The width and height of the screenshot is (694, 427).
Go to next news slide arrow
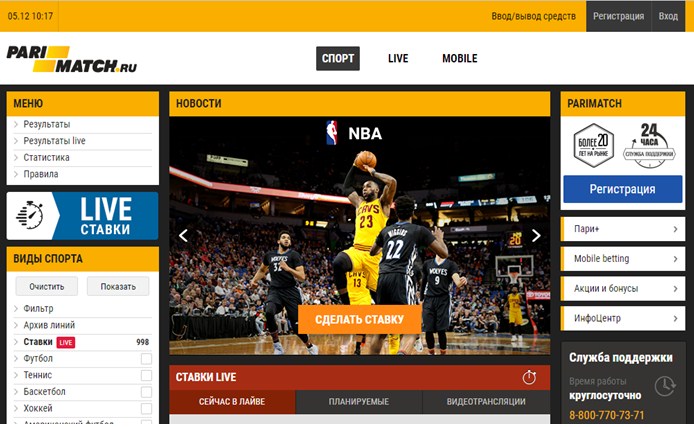click(536, 236)
